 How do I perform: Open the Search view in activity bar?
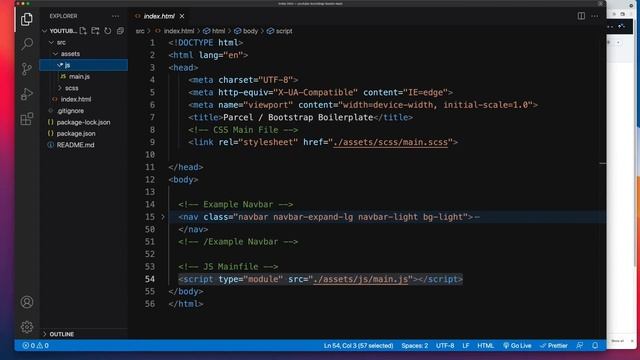(x=27, y=44)
